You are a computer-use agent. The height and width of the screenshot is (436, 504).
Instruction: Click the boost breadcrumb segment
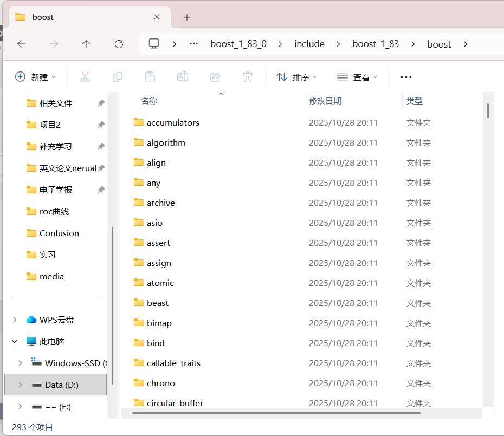click(439, 44)
